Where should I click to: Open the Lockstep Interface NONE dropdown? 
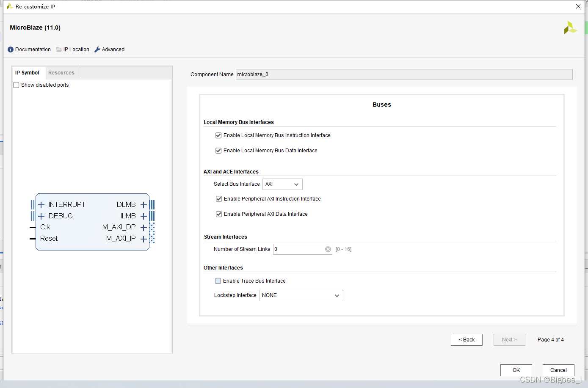(x=301, y=295)
